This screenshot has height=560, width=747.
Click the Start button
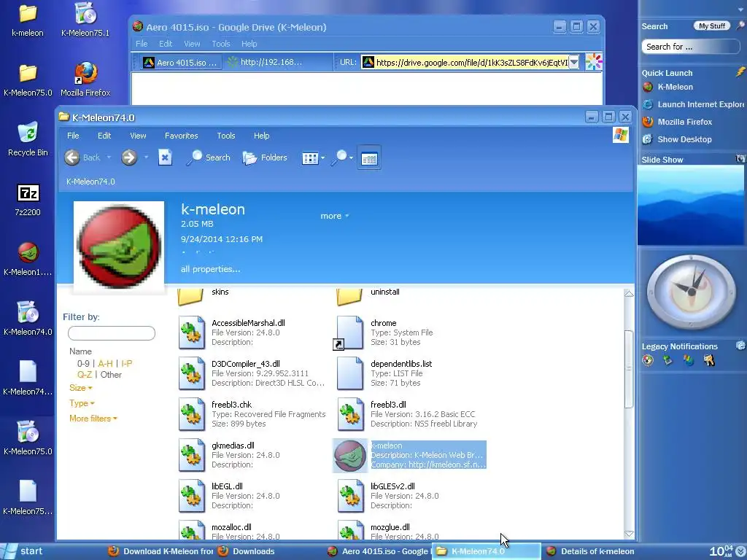pos(24,551)
